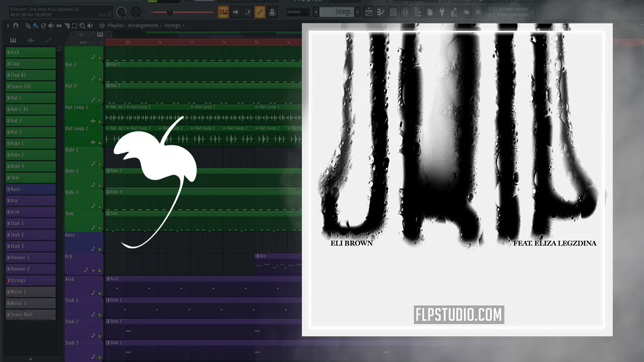Select the Slip tool
This screenshot has height=362, width=644.
[x=59, y=26]
